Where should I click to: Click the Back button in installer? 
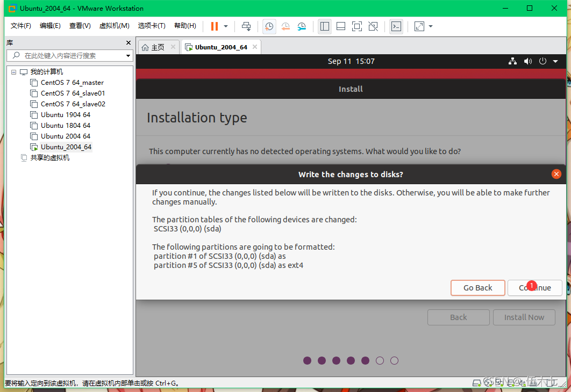pyautogui.click(x=459, y=317)
